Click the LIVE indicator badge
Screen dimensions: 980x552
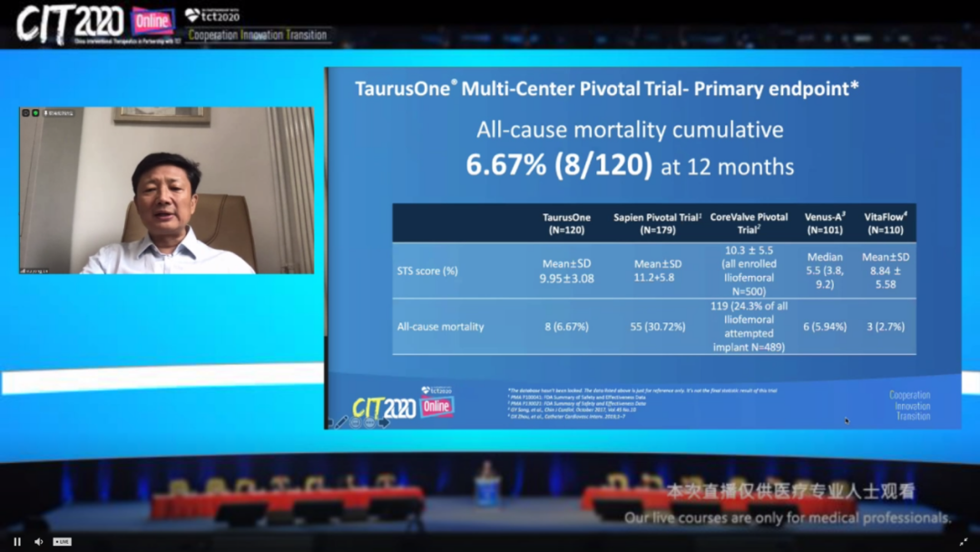coord(62,541)
